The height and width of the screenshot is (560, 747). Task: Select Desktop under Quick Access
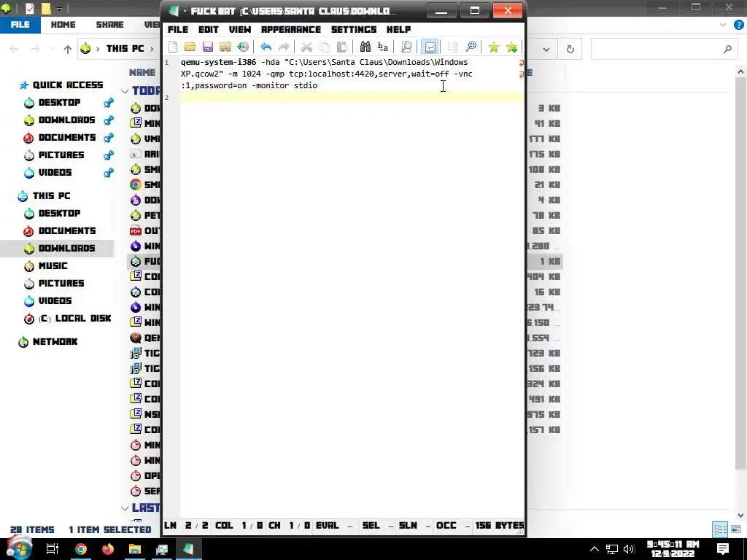pos(59,102)
